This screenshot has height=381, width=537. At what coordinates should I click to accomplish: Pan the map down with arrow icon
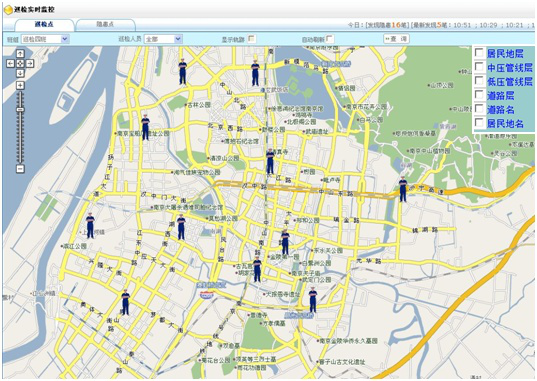20,73
